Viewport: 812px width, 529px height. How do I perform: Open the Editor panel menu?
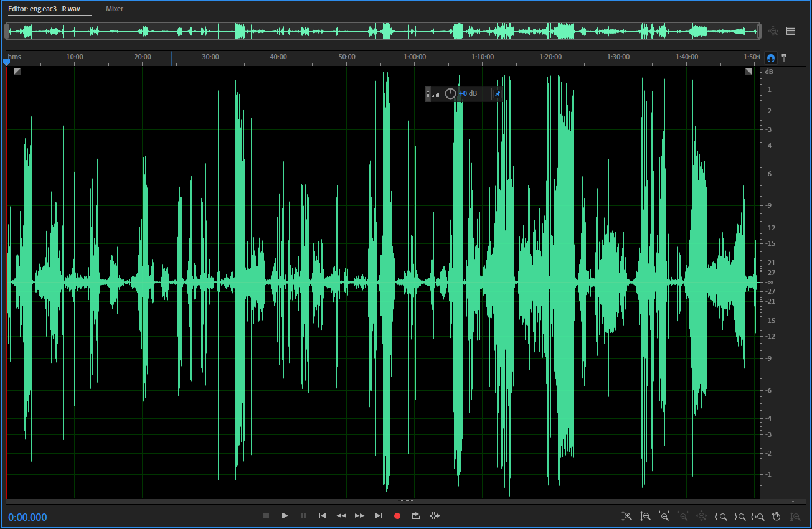click(x=90, y=9)
